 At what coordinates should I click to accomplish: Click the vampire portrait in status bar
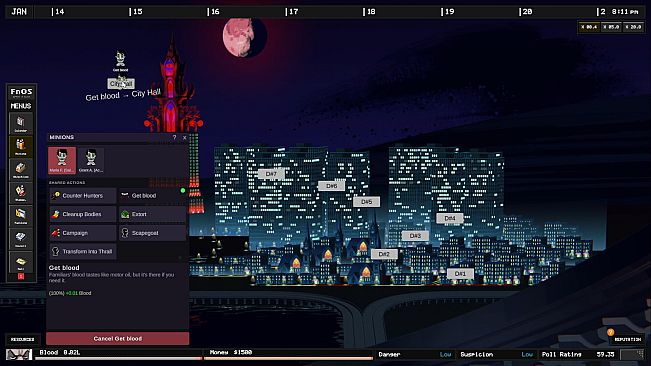coord(19,354)
